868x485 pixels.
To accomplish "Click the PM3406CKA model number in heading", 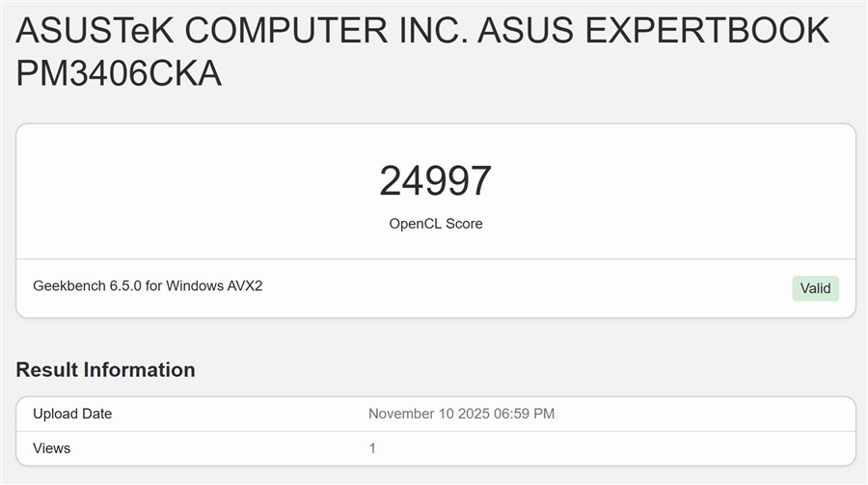I will click(x=119, y=73).
